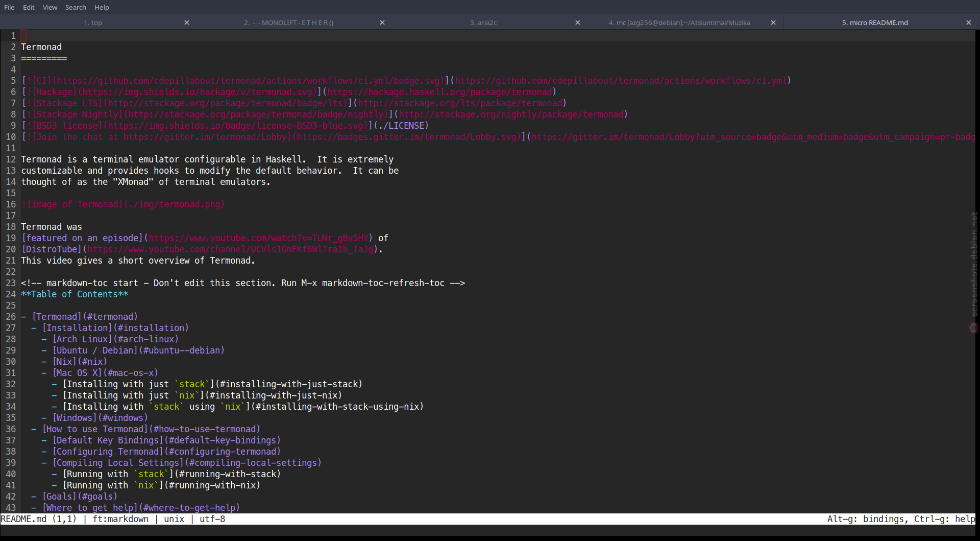The image size is (980, 541).
Task: Click the CI badge link on line 5
Action: (406, 81)
